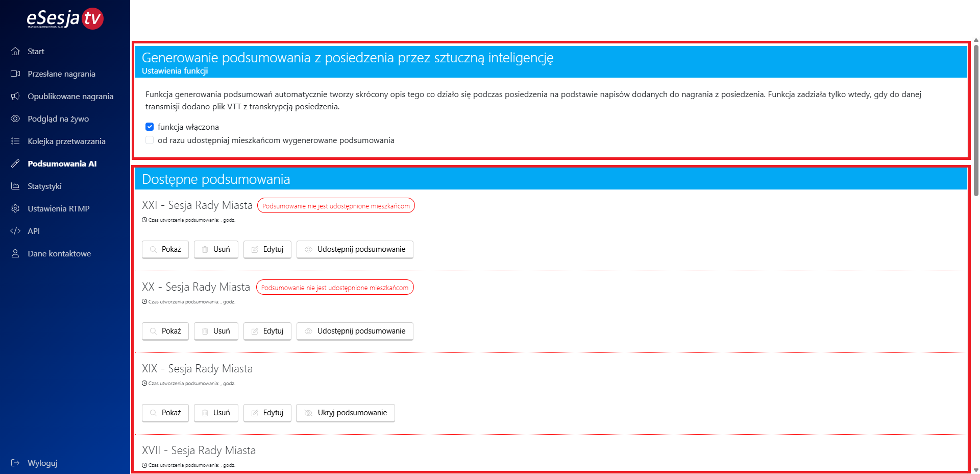Delete the XX Sesja Rady Miasta summary
The image size is (980, 474).
(216, 331)
